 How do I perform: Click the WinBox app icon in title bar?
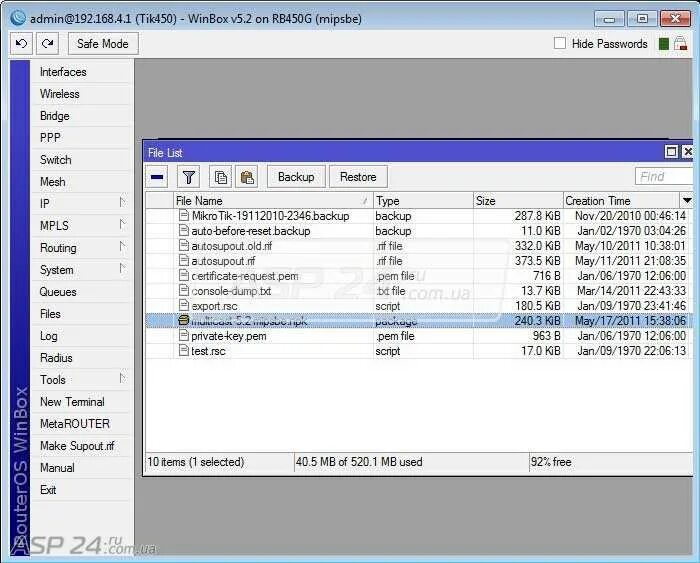(18, 18)
